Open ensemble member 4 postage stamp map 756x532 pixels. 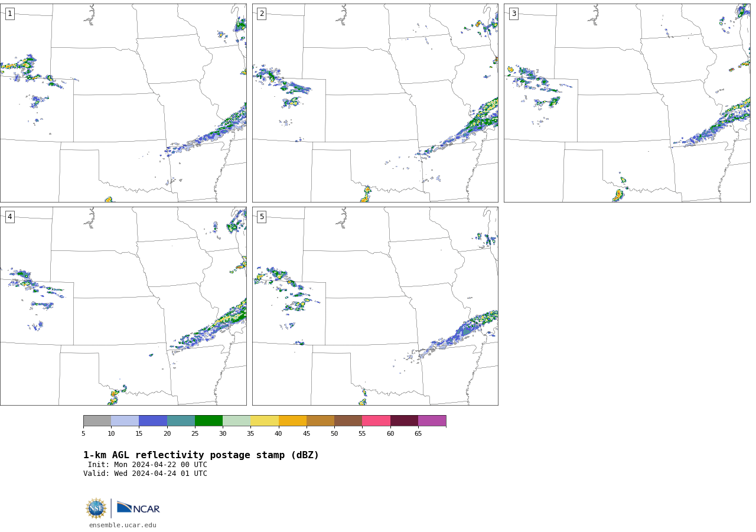tap(123, 306)
